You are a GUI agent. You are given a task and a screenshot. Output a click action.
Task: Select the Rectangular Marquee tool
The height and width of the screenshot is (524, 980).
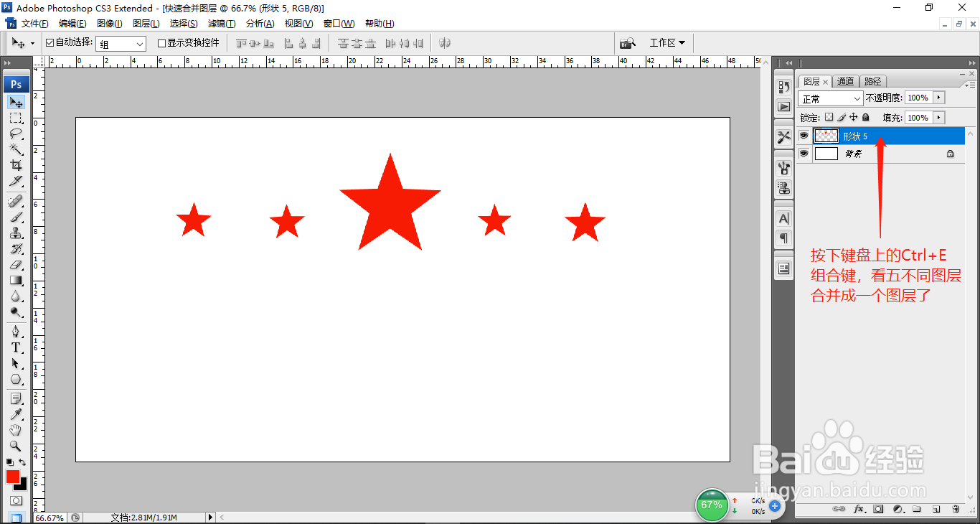[16, 118]
